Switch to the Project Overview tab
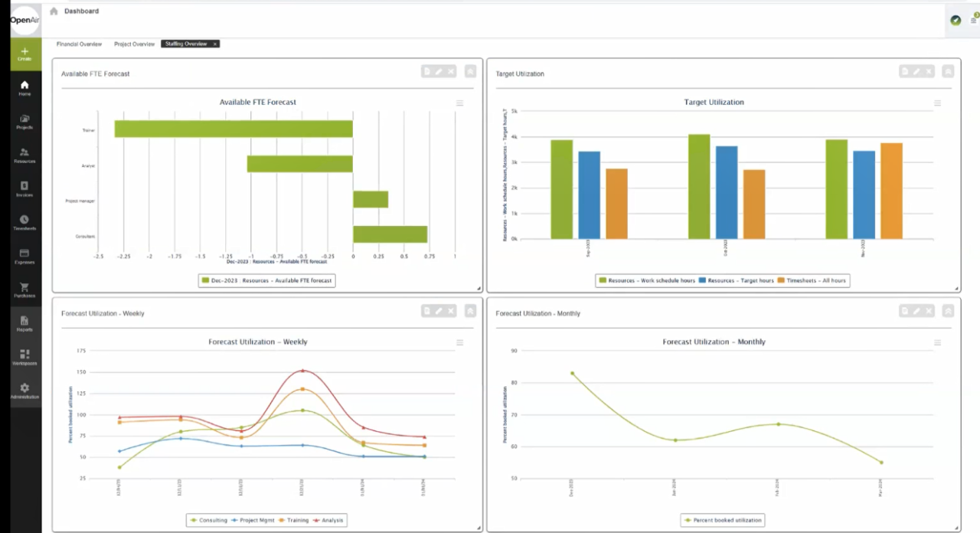 click(x=134, y=44)
